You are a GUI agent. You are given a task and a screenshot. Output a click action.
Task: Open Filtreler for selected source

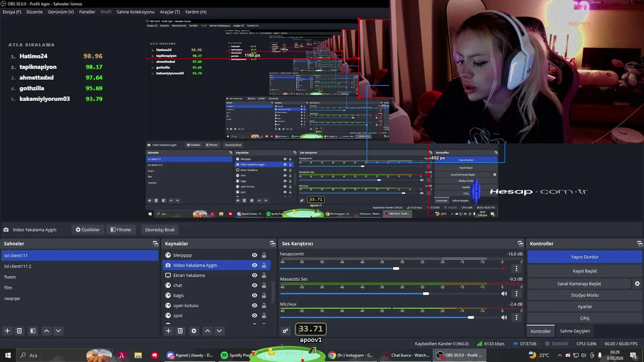[x=121, y=230]
